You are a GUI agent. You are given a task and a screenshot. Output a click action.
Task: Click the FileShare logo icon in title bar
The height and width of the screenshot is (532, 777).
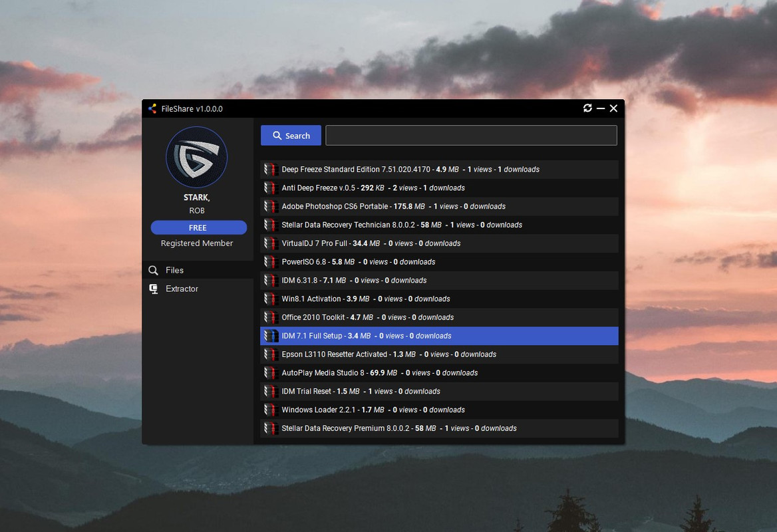[x=152, y=108]
